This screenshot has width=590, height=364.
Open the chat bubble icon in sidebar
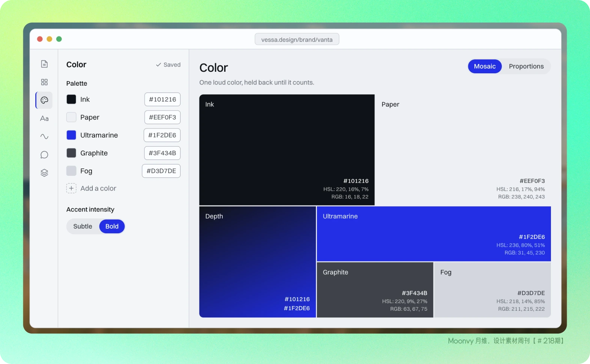click(44, 154)
